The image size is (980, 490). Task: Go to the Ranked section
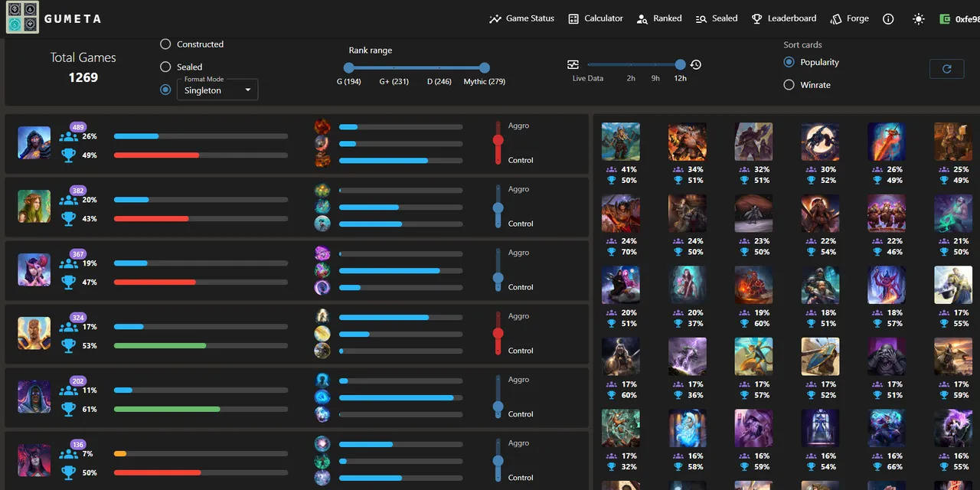pyautogui.click(x=658, y=18)
